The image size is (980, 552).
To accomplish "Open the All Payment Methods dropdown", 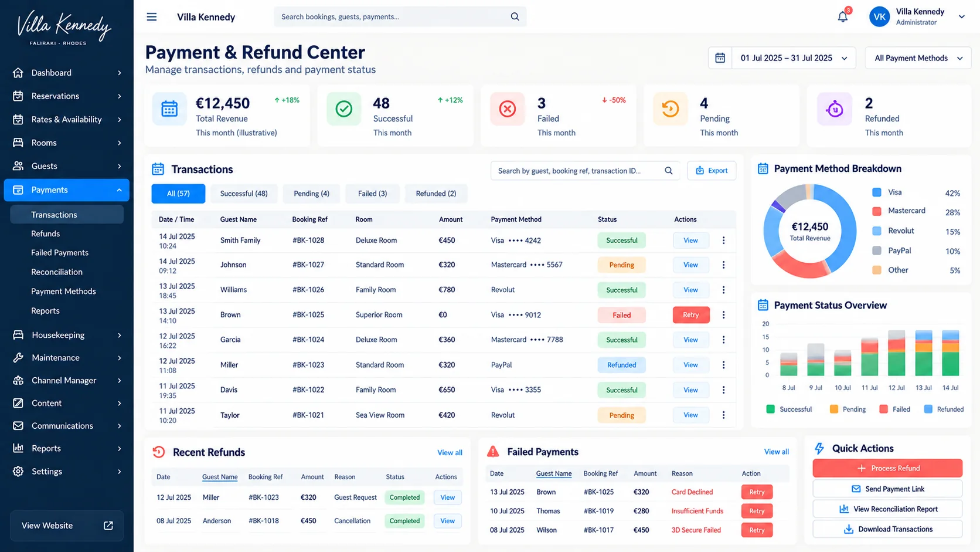I will (918, 58).
